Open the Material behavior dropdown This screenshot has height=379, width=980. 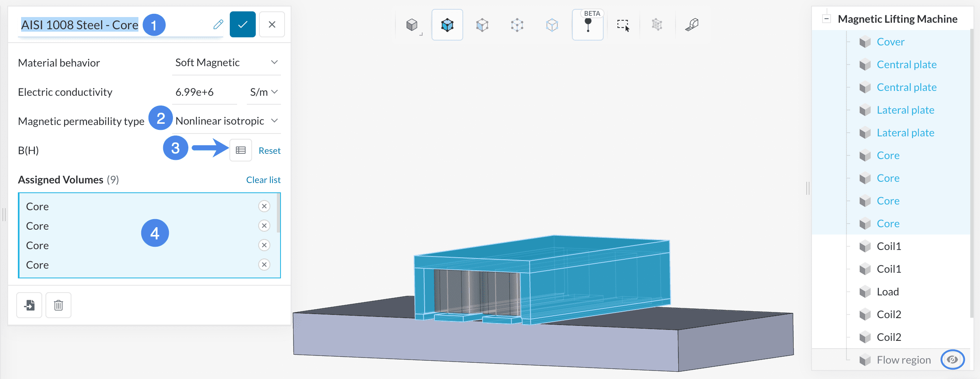(226, 62)
